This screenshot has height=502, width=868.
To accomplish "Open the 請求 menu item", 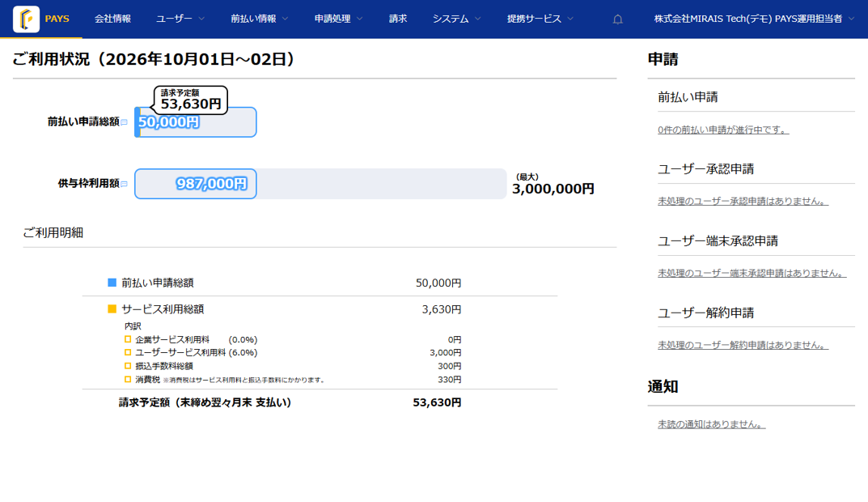I will pyautogui.click(x=397, y=19).
